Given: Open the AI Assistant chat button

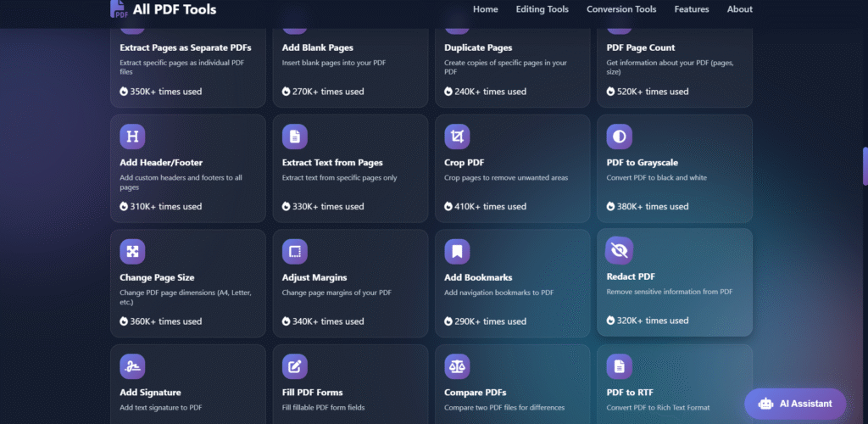Looking at the screenshot, I should click(795, 404).
